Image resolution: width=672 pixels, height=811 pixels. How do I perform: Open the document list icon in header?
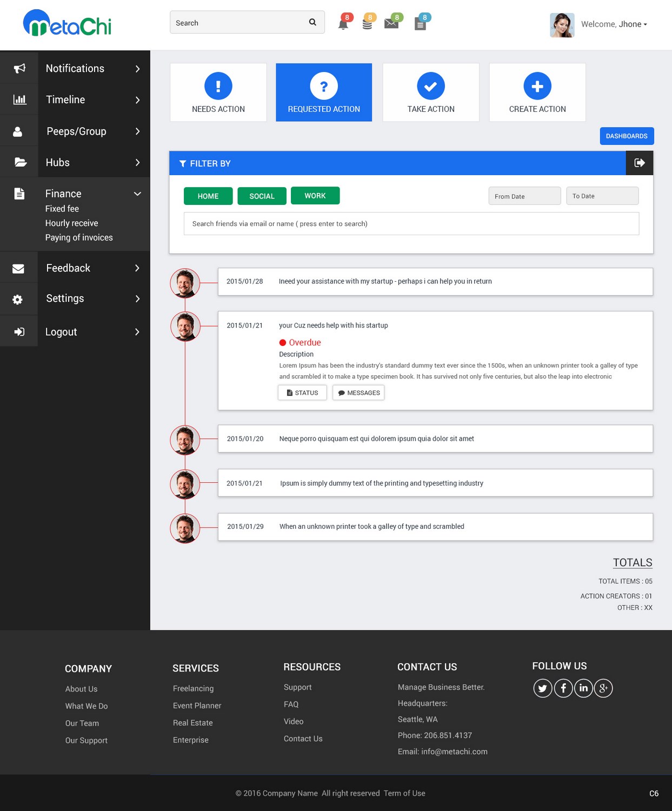pyautogui.click(x=420, y=24)
